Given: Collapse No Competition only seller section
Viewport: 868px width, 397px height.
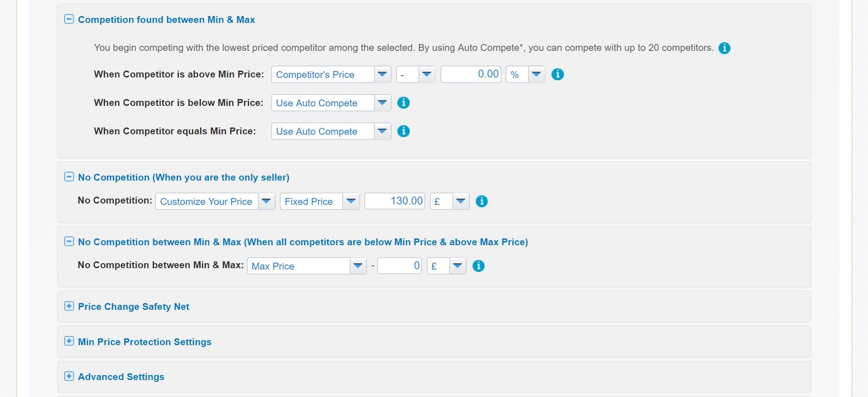Looking at the screenshot, I should [69, 177].
